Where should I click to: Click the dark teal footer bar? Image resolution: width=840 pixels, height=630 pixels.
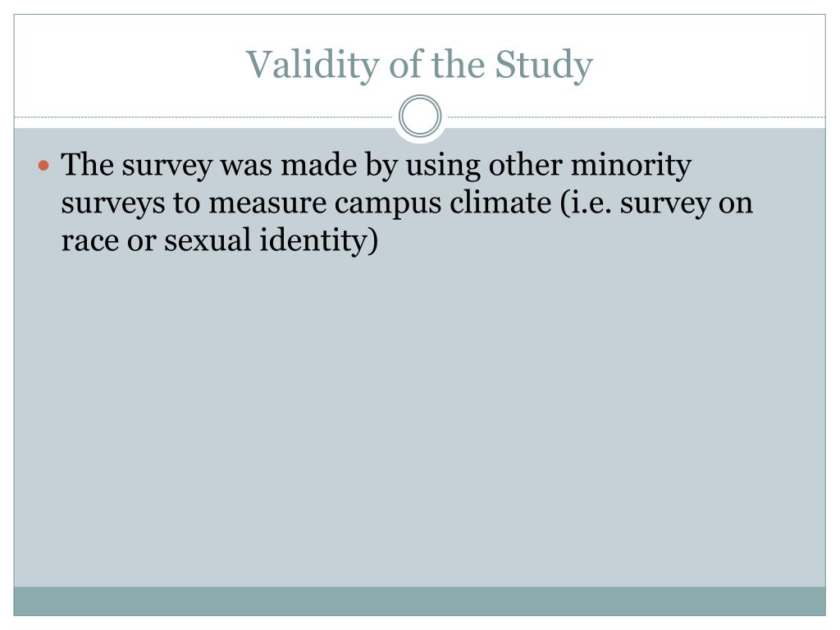click(419, 601)
